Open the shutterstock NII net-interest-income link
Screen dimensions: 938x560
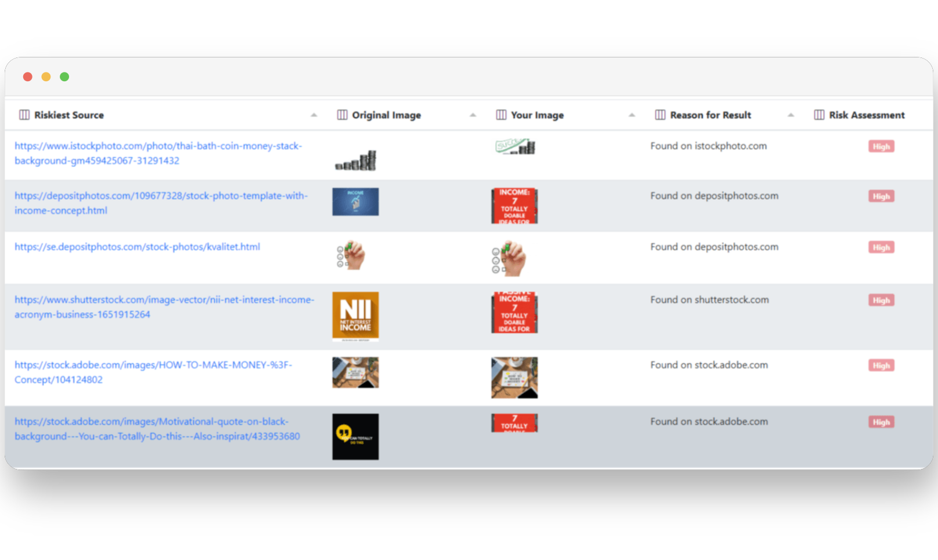click(x=164, y=307)
